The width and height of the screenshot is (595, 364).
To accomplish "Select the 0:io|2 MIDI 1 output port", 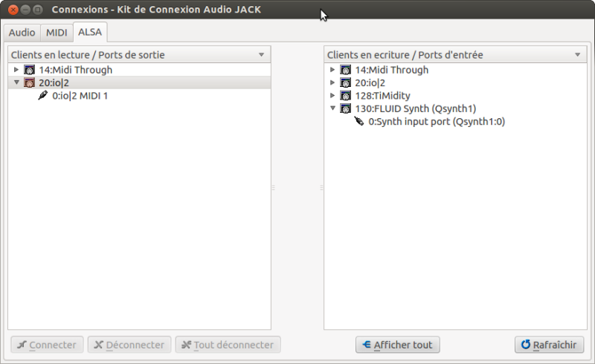I will (80, 96).
